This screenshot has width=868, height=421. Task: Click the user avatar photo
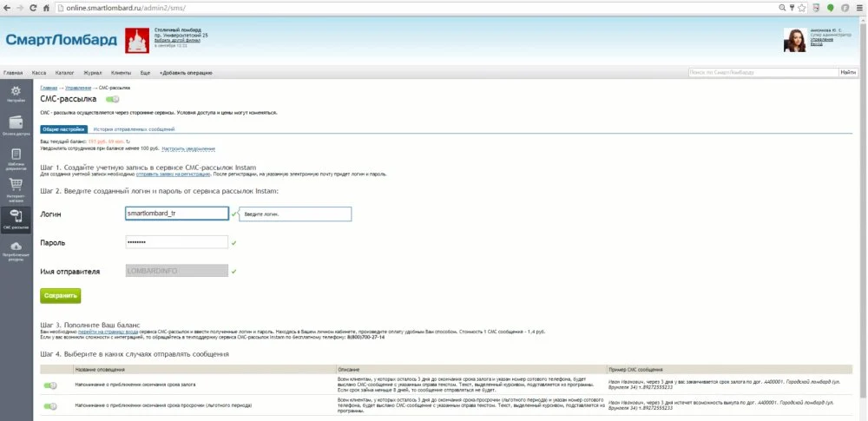point(794,40)
